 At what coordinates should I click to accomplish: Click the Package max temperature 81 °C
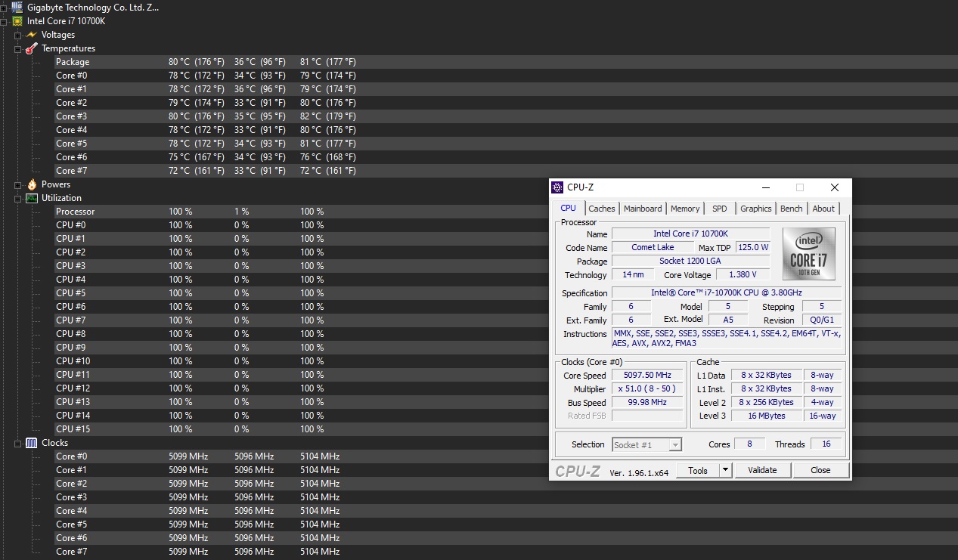pos(327,62)
